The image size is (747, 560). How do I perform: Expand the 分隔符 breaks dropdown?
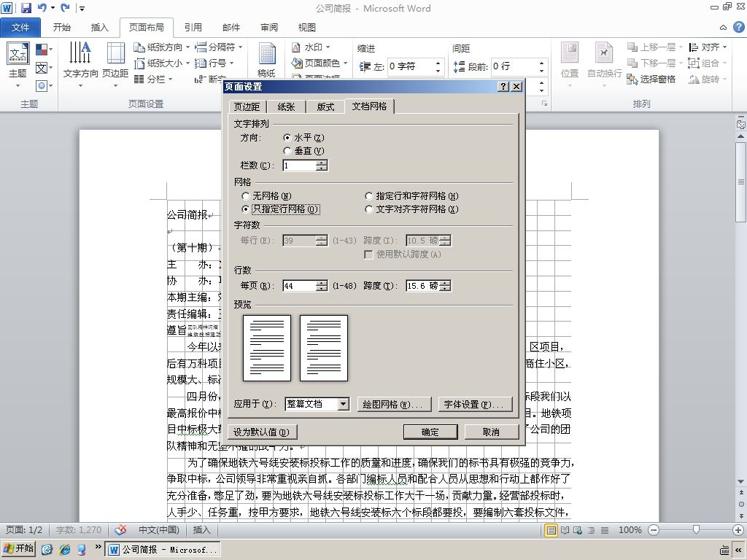tap(241, 47)
